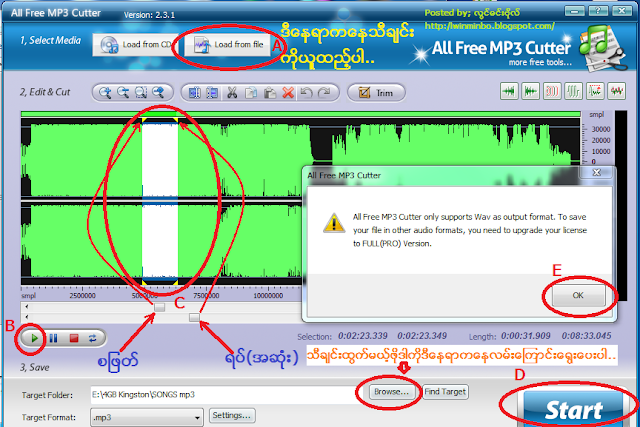Image resolution: width=640 pixels, height=427 pixels.
Task: Click the red-green waveform effect icon
Action: coord(616,91)
